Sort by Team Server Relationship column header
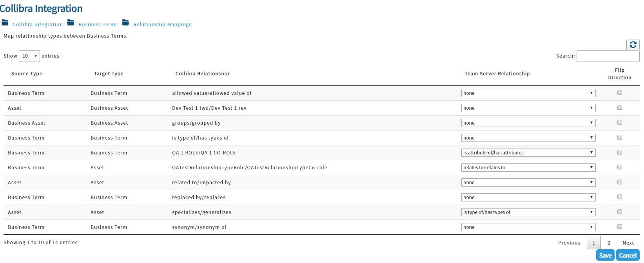644x263 pixels. 497,74
